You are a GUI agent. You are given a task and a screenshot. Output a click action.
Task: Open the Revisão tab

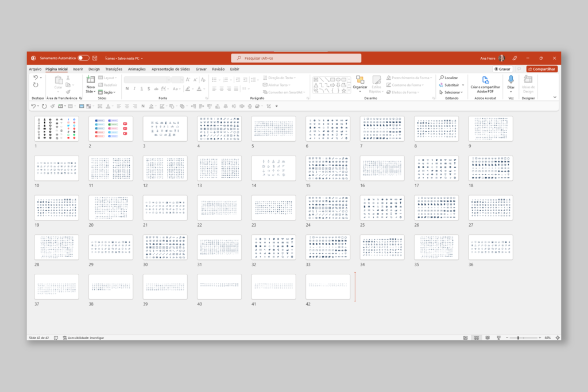click(218, 69)
